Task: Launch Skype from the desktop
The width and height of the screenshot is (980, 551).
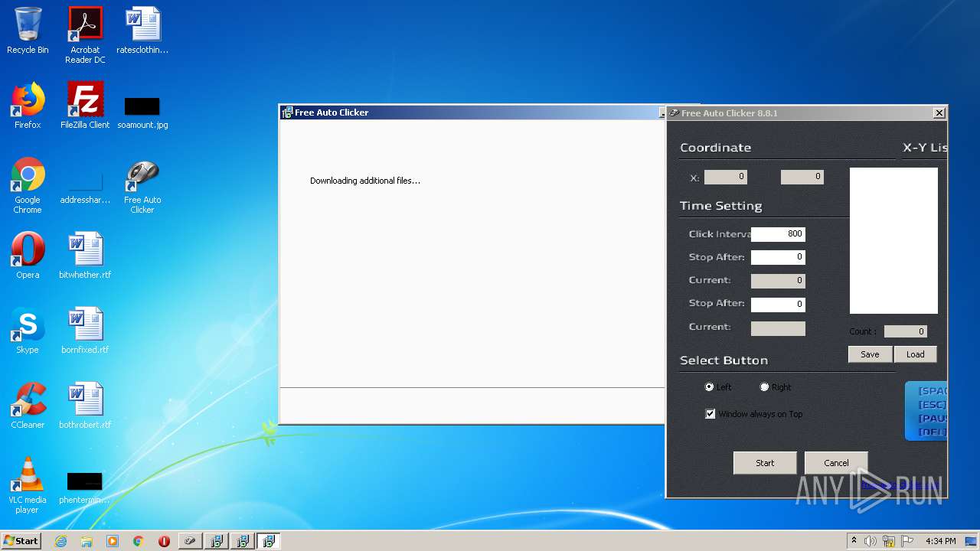Action: pyautogui.click(x=28, y=331)
